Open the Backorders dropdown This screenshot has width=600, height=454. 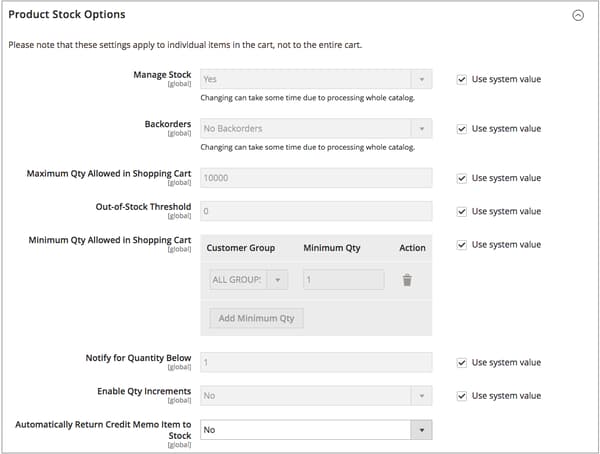pyautogui.click(x=315, y=129)
